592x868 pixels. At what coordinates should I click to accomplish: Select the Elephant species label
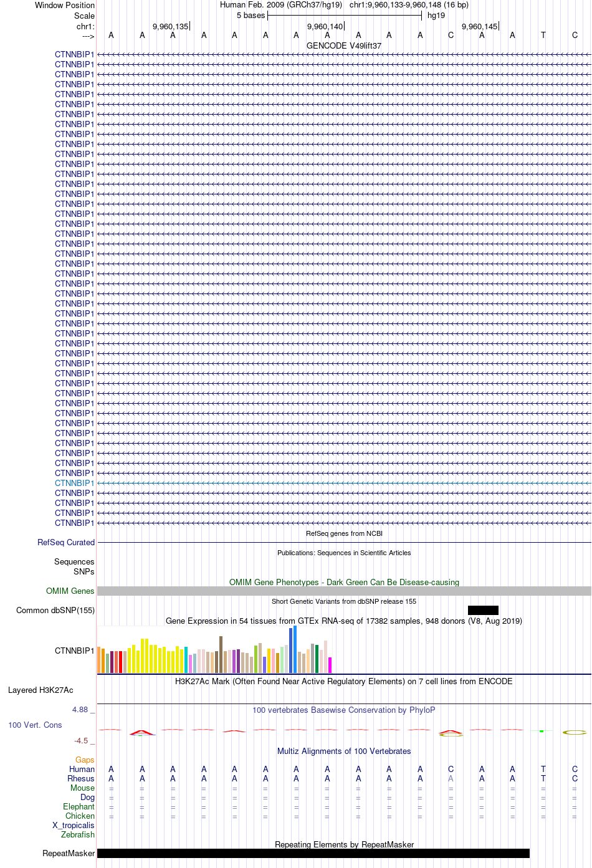coord(79,806)
